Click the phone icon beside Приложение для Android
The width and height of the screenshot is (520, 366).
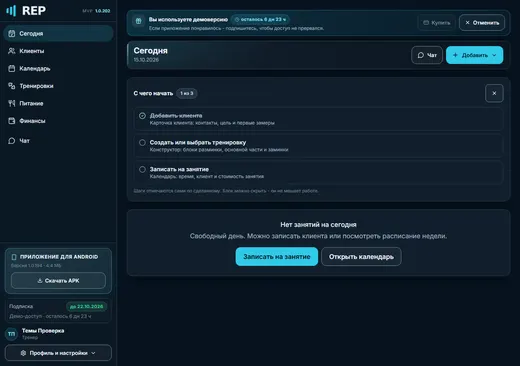(x=14, y=257)
